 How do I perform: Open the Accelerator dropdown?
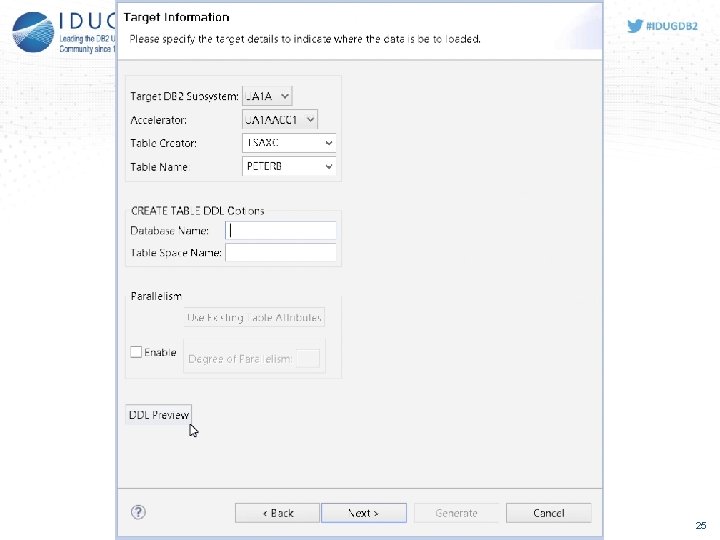(280, 120)
